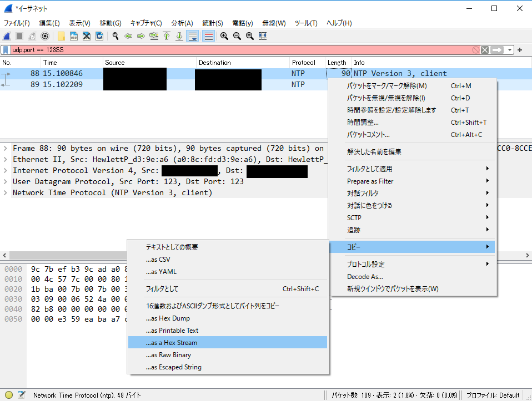Go to specified packet icon
The image size is (532, 401).
tap(154, 36)
